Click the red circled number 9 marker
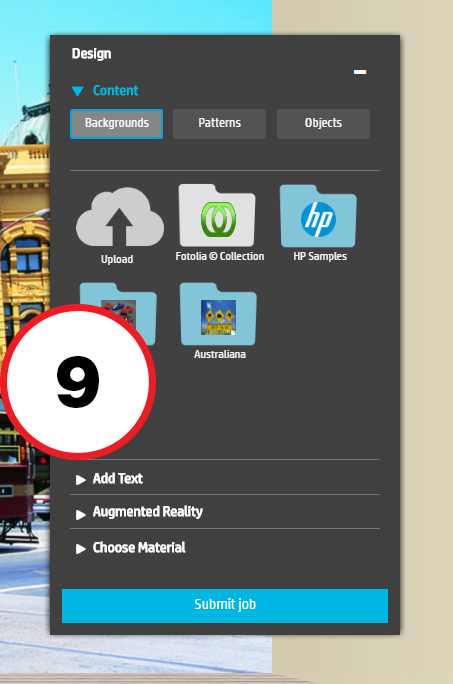Image resolution: width=453 pixels, height=684 pixels. click(x=78, y=382)
